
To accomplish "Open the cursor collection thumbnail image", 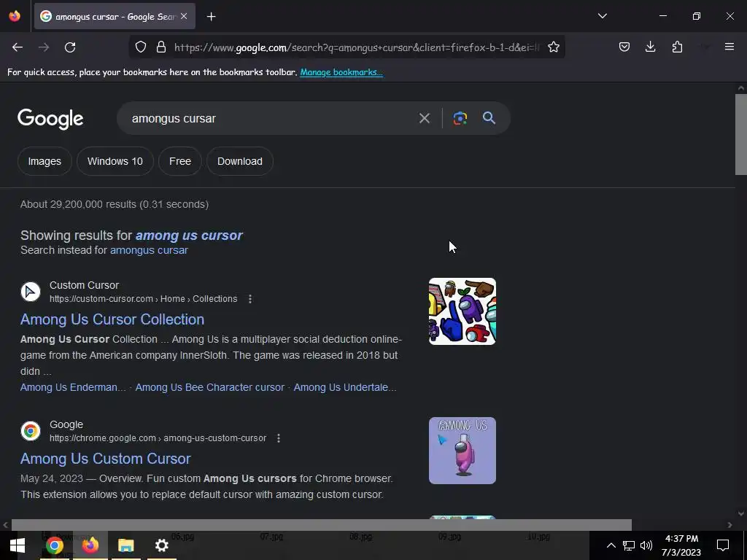I will (x=462, y=311).
